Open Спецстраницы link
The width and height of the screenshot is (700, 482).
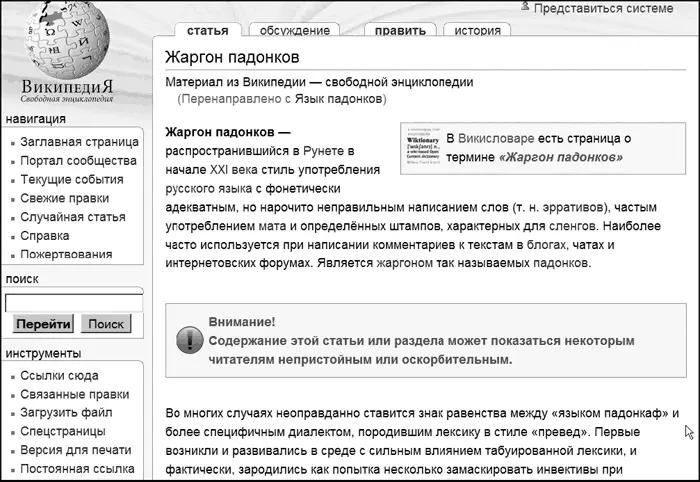point(63,432)
